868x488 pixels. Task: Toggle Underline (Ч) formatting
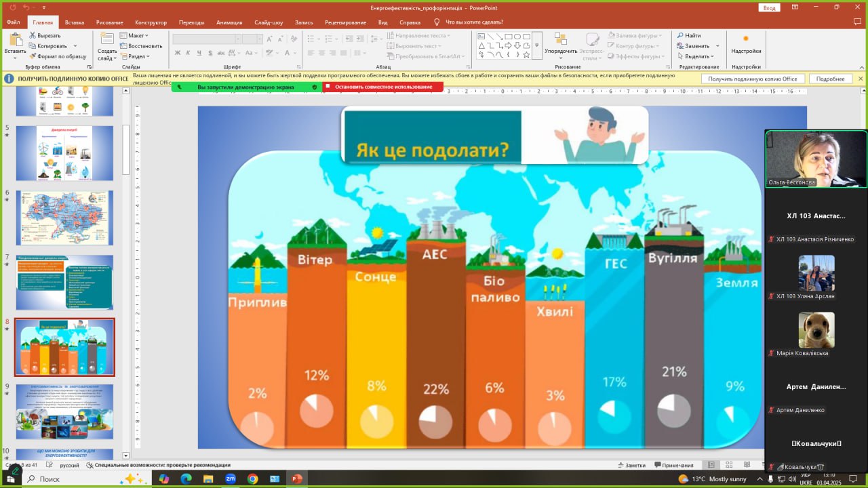tap(200, 53)
